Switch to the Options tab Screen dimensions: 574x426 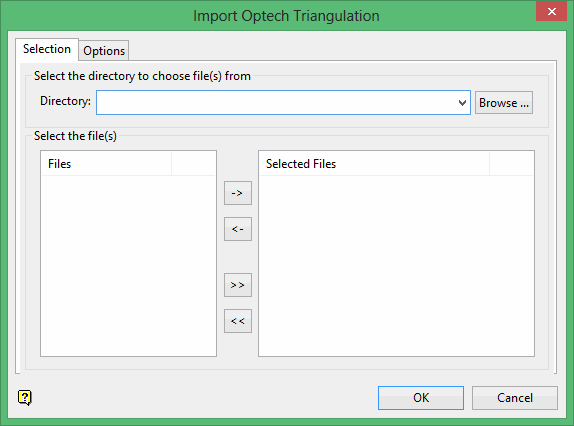(104, 51)
